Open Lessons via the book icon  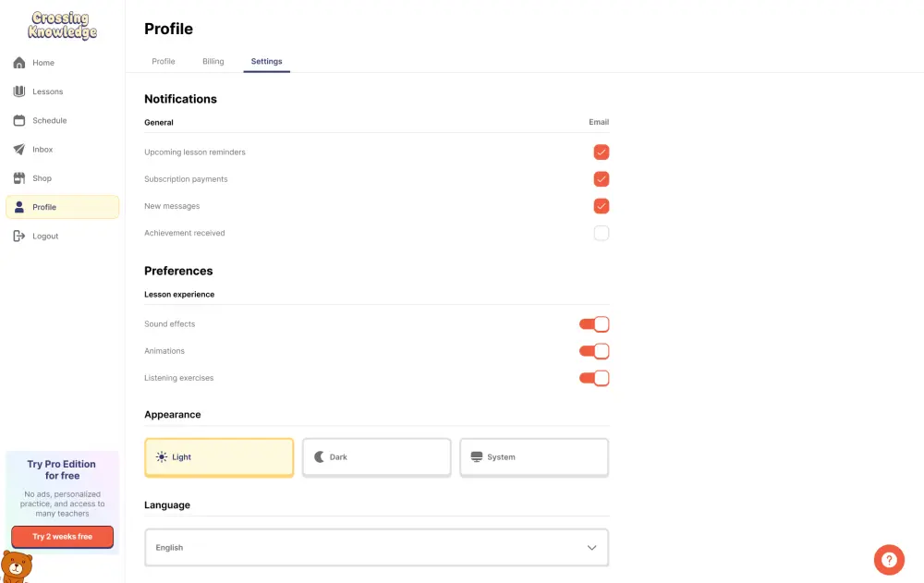(19, 91)
